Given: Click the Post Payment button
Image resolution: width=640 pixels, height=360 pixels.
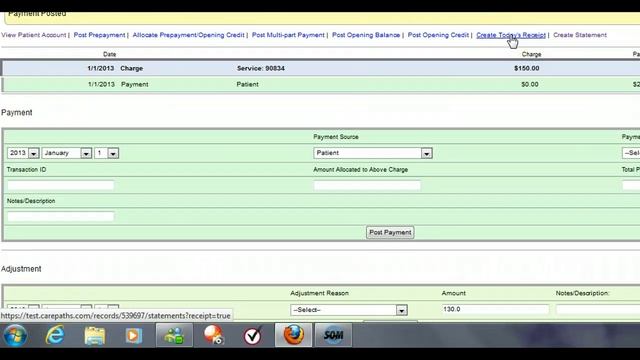Looking at the screenshot, I should coord(390,232).
